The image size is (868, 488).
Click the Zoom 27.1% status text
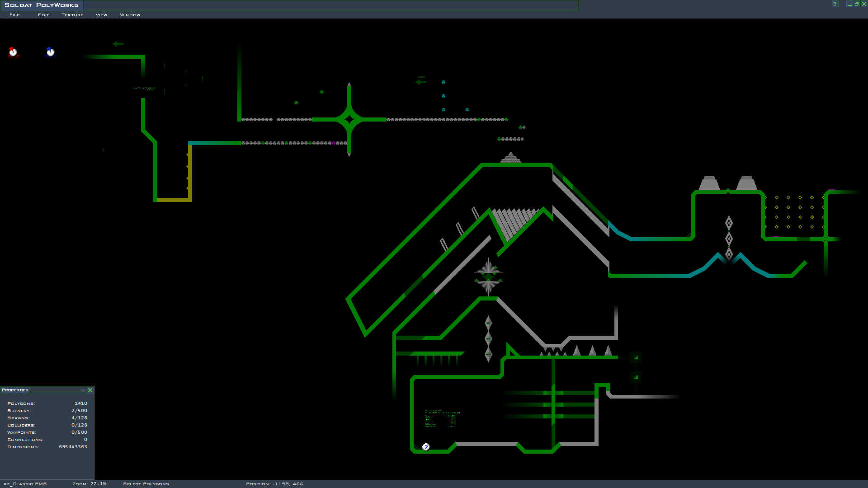[90, 483]
